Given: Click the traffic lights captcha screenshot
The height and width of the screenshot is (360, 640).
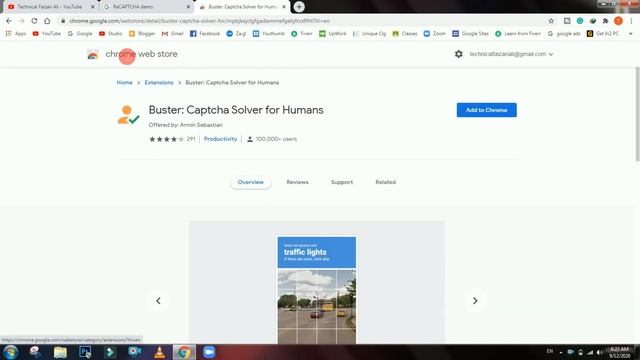Looking at the screenshot, I should (317, 290).
